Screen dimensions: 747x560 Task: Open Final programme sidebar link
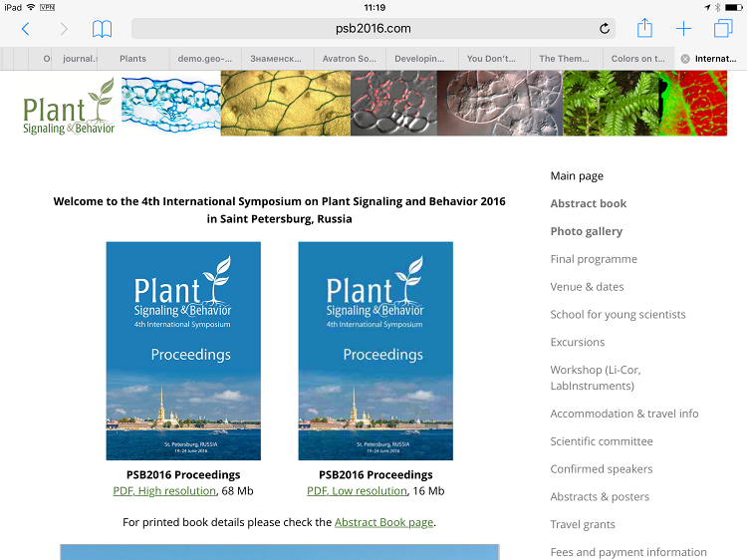[594, 259]
